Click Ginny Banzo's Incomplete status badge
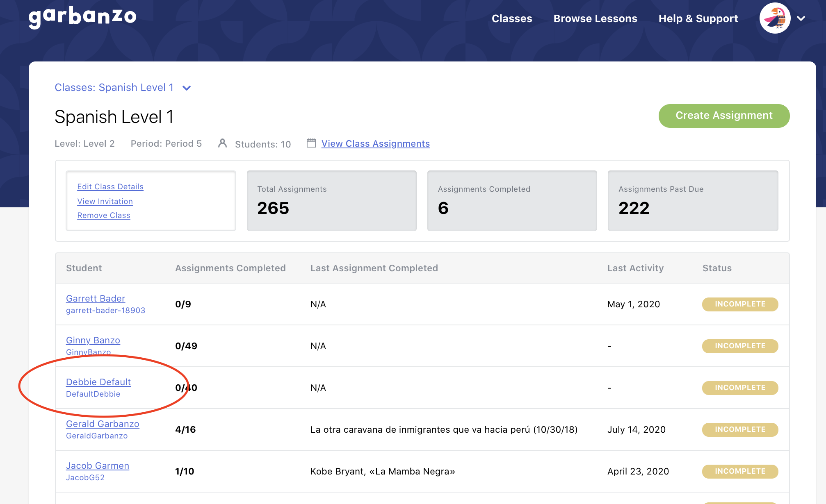The image size is (826, 504). click(739, 346)
